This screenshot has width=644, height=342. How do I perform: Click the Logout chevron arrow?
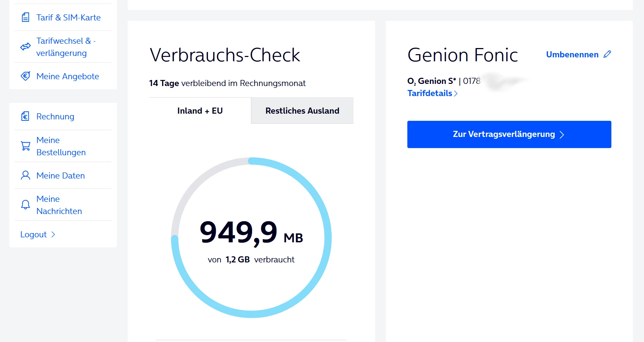53,234
